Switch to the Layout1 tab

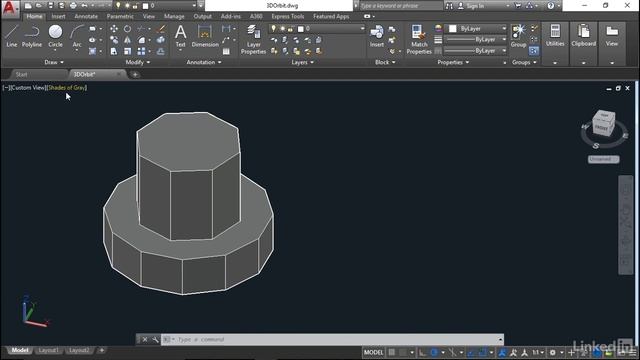(49, 350)
